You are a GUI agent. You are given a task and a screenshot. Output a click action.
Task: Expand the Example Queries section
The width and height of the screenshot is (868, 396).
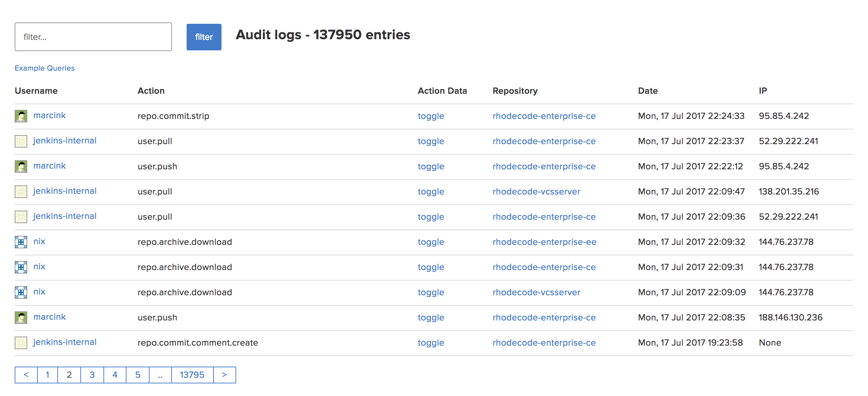(45, 68)
